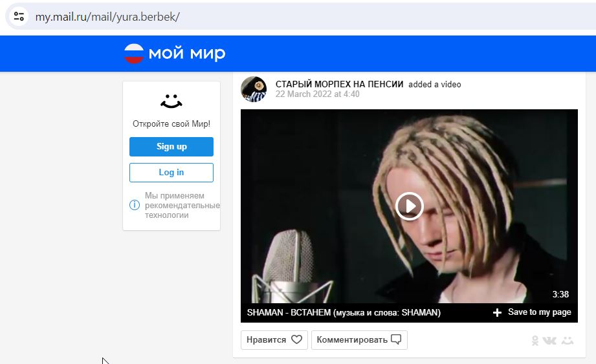Create an account with the Sign up button
This screenshot has width=596, height=364.
tap(171, 147)
